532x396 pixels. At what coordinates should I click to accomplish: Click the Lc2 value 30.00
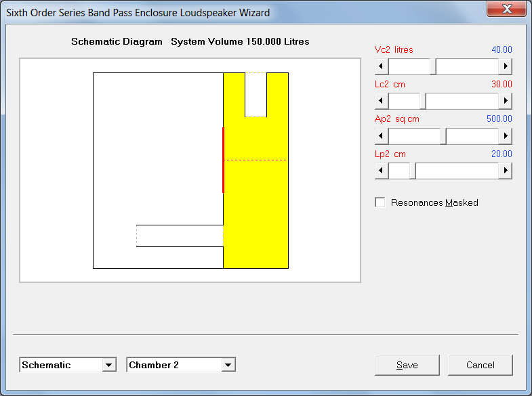pyautogui.click(x=502, y=84)
